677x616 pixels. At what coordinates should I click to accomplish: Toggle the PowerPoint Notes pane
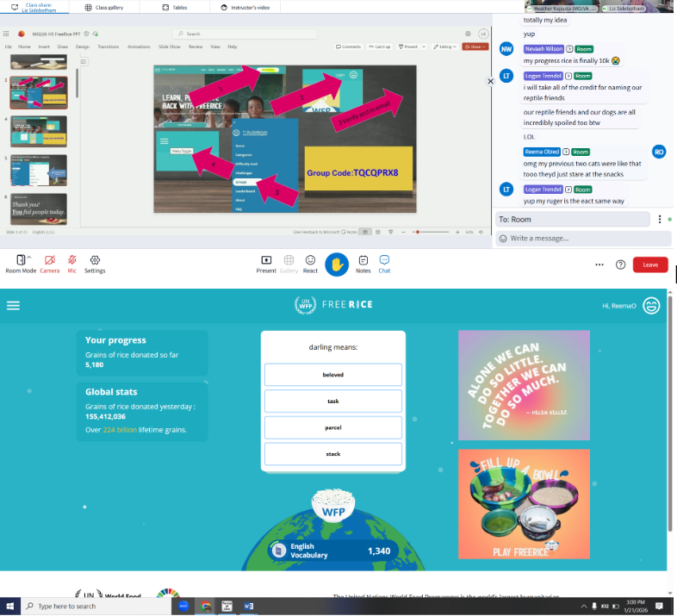pyautogui.click(x=350, y=232)
